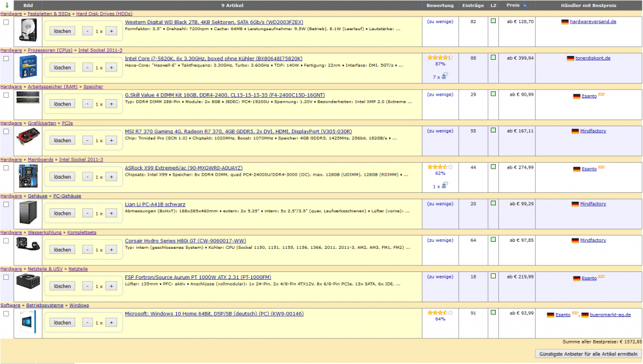Click the orange badge icon next to Esanto for G.Skill
Image resolution: width=643 pixels, height=364 pixels.
601,95
